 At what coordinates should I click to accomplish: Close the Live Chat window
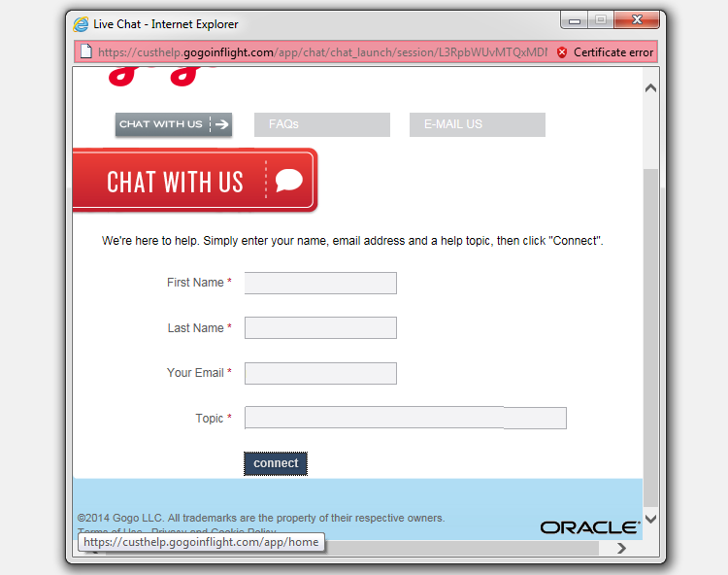tap(637, 19)
